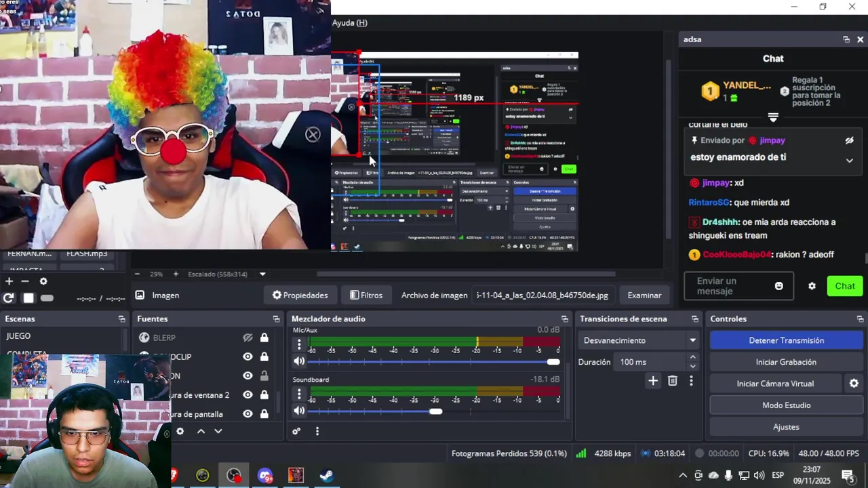Pop out Mezclador de audio dock
Viewport: 868px width, 488px height.
(x=564, y=319)
